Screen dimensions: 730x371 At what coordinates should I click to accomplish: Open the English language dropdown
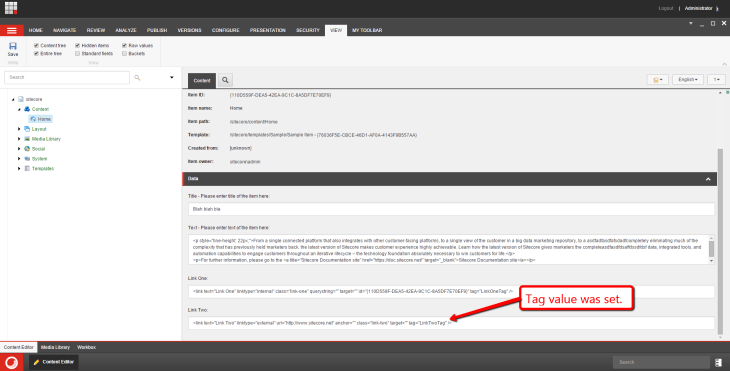click(688, 80)
